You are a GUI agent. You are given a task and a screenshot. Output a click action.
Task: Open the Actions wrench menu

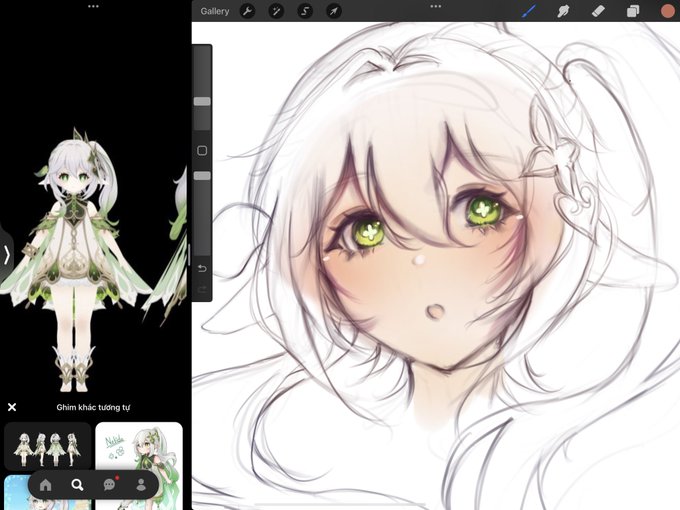(247, 11)
